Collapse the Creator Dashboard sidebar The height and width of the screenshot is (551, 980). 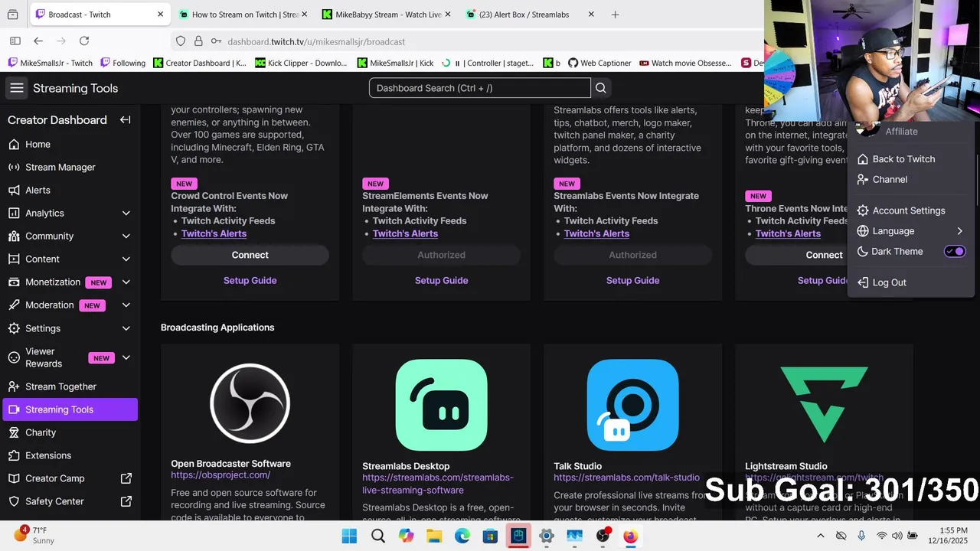pos(125,120)
